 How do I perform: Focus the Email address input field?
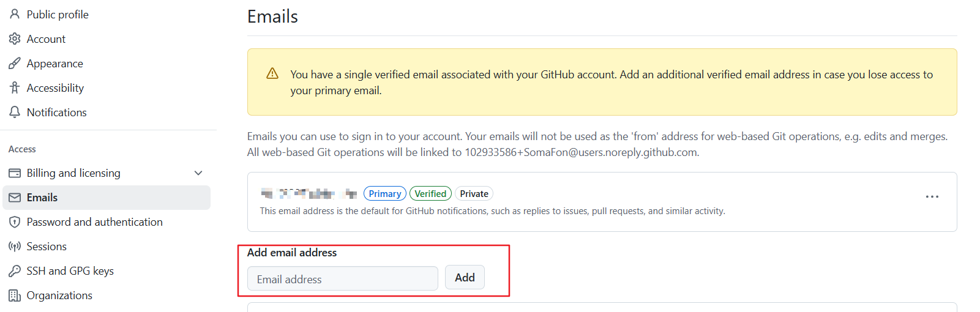click(x=342, y=279)
